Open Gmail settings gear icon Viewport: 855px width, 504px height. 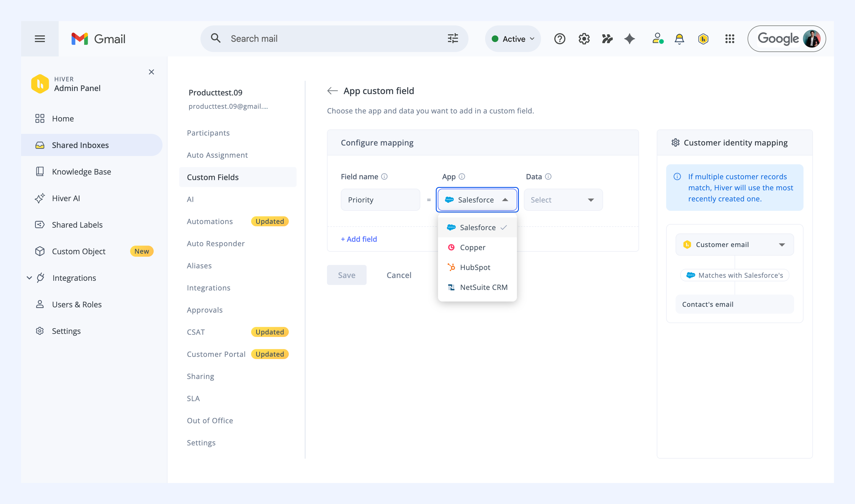point(584,39)
